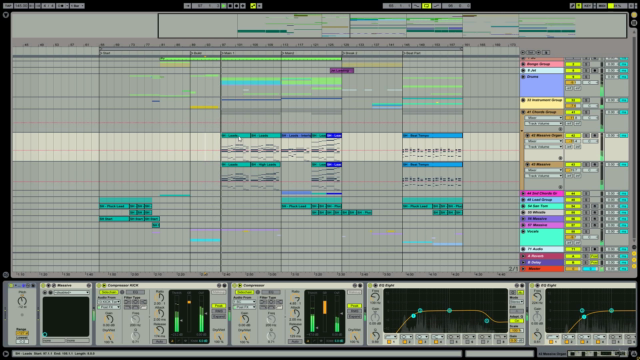The height and width of the screenshot is (360, 640).
Task: Collapse the 41 Chords Group track
Action: tap(523, 112)
